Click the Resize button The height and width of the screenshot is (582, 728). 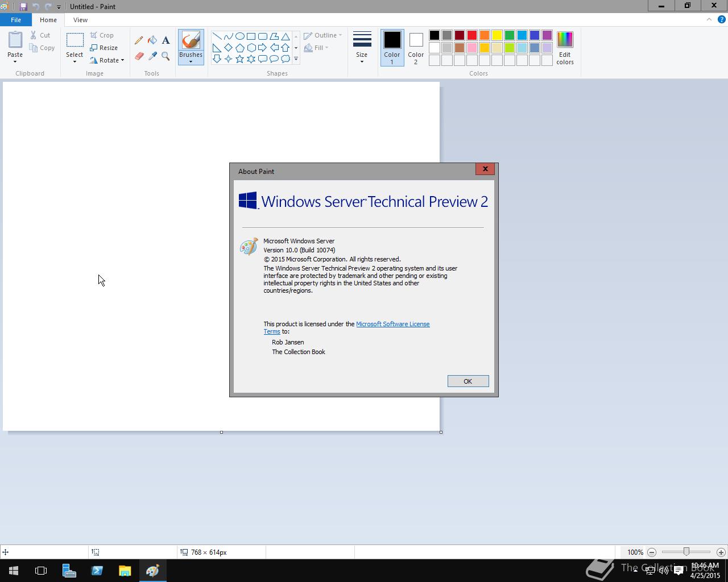104,48
